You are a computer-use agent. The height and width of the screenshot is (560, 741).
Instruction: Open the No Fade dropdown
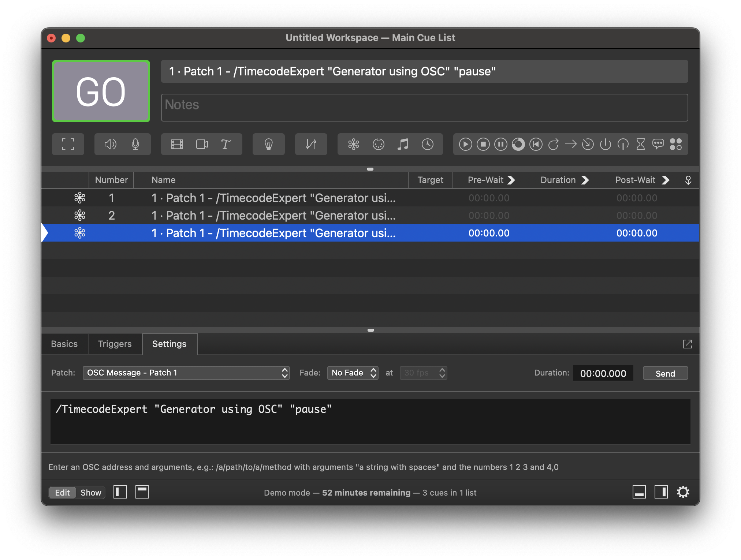pos(353,373)
